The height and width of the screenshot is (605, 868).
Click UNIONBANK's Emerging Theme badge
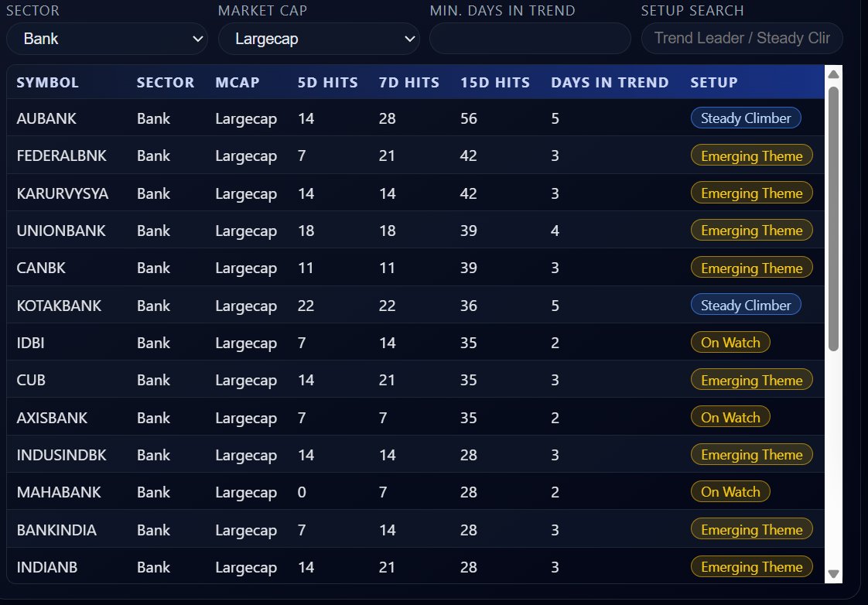[752, 230]
